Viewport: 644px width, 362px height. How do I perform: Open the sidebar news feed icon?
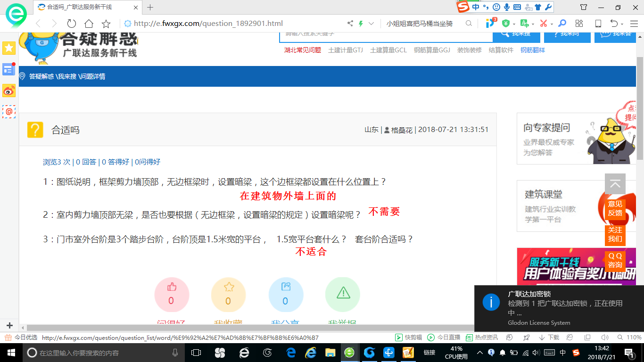pos(9,69)
